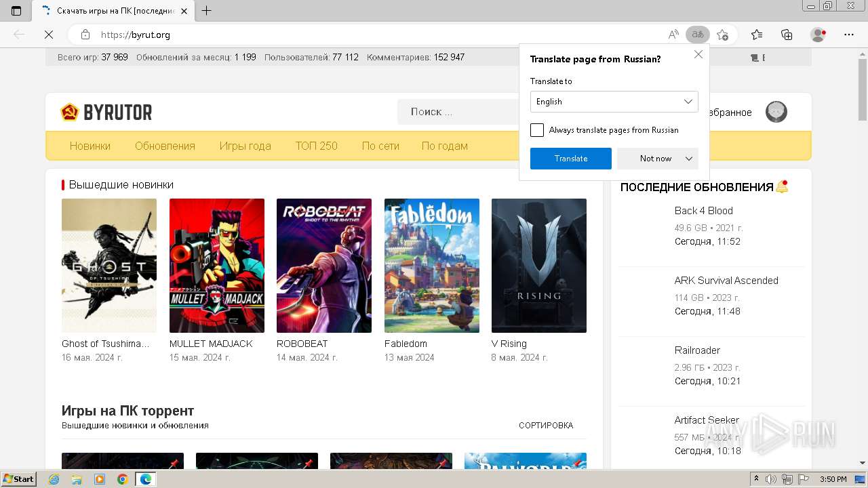Open the Обновления menu item
Viewport: 868px width, 488px height.
point(165,146)
